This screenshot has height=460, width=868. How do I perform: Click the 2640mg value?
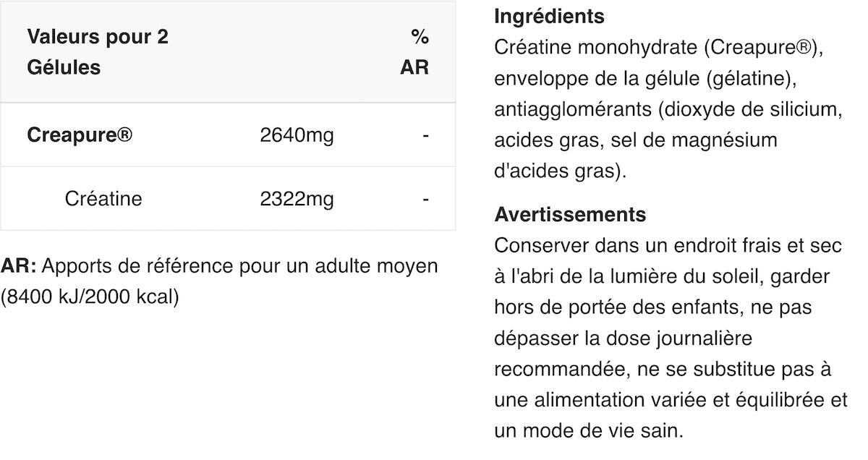tap(297, 135)
